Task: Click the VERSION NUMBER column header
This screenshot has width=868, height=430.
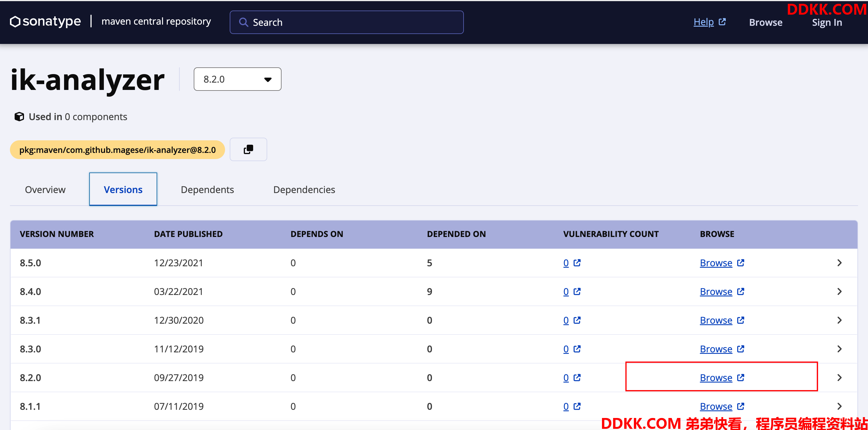Action: pyautogui.click(x=56, y=234)
